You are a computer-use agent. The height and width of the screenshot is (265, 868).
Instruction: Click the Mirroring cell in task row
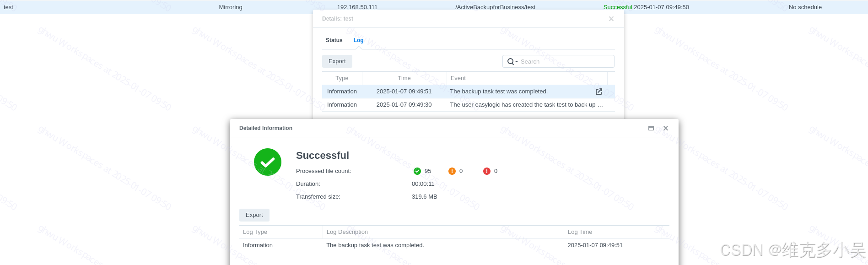[231, 7]
